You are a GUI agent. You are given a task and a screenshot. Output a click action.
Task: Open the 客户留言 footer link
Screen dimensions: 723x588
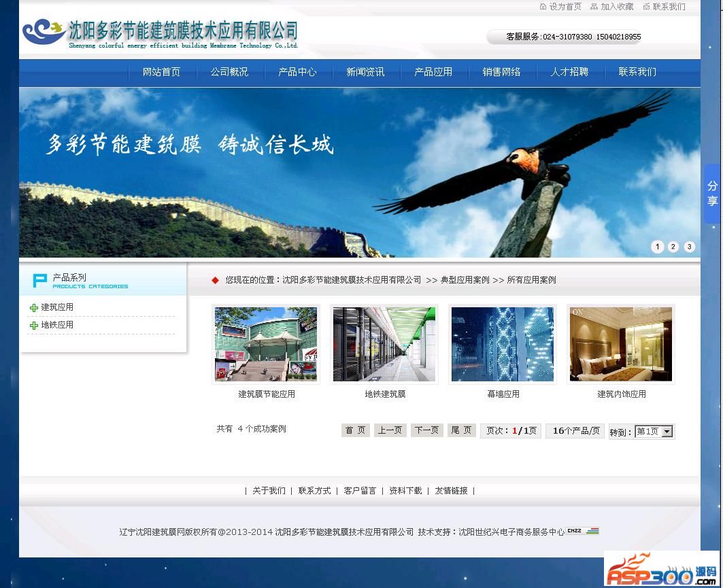pyautogui.click(x=360, y=491)
